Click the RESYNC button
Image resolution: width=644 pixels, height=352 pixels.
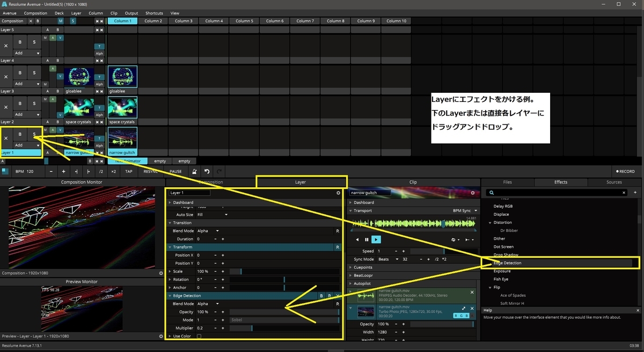151,172
